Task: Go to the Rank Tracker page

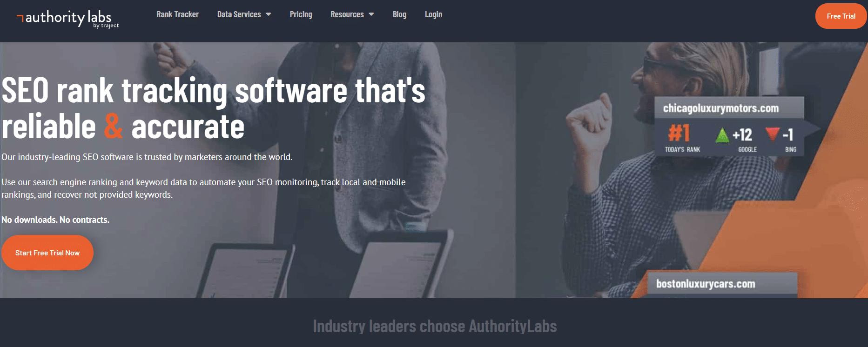Action: click(177, 14)
